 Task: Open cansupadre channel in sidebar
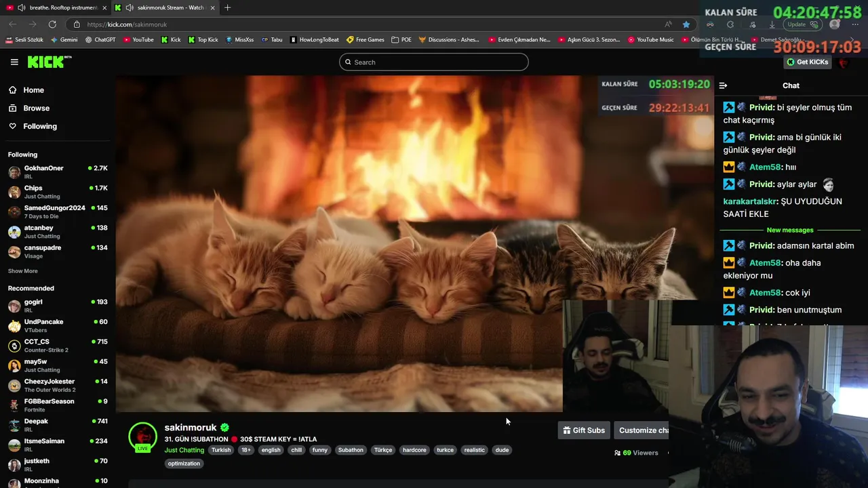coord(58,251)
